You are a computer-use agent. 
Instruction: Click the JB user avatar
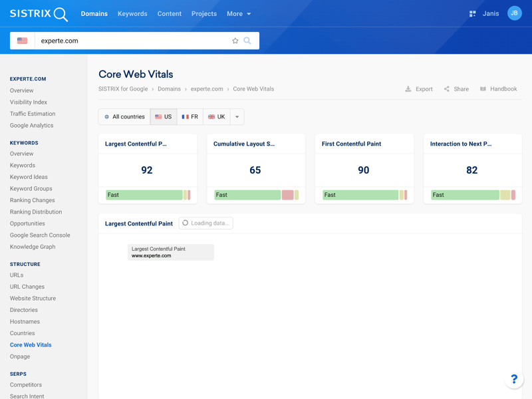pyautogui.click(x=514, y=13)
